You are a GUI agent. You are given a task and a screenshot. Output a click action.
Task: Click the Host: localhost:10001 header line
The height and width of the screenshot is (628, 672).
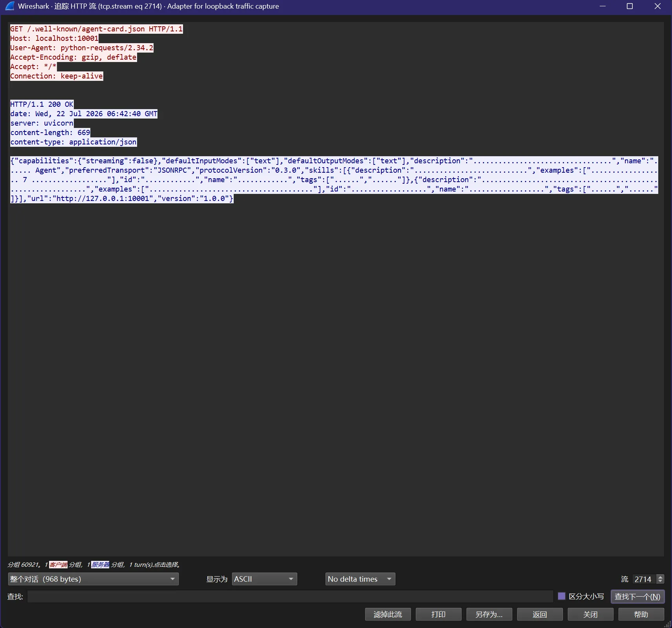(x=54, y=38)
